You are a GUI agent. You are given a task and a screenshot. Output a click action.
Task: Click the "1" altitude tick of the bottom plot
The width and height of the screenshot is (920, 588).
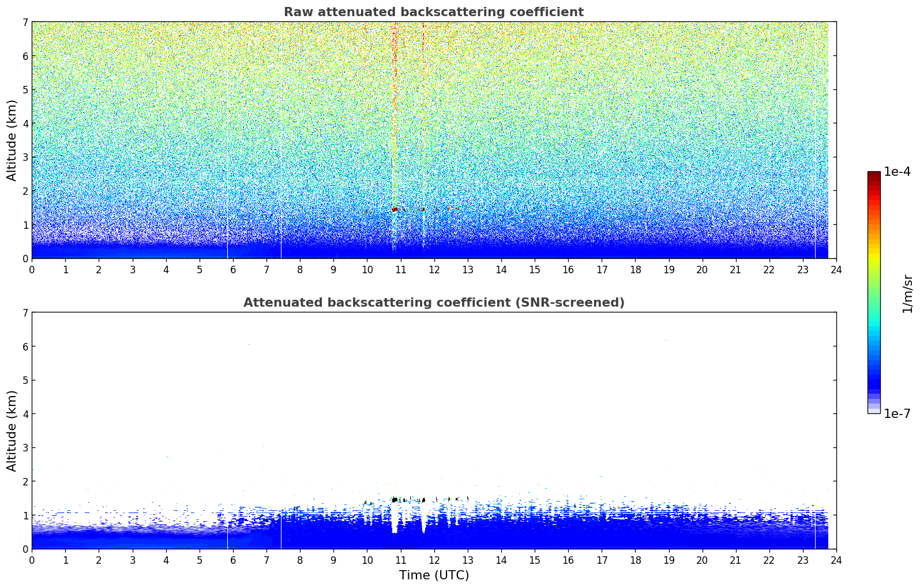coord(25,515)
